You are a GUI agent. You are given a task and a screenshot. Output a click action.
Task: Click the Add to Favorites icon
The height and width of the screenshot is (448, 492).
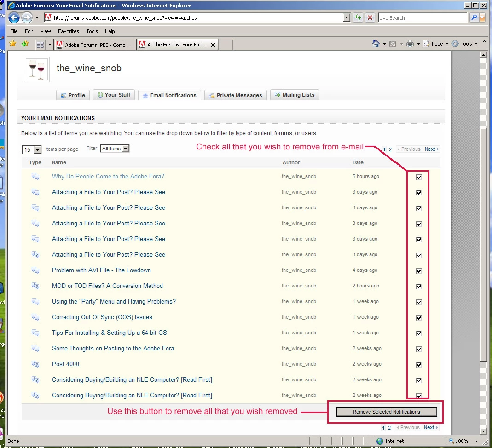pos(25,44)
